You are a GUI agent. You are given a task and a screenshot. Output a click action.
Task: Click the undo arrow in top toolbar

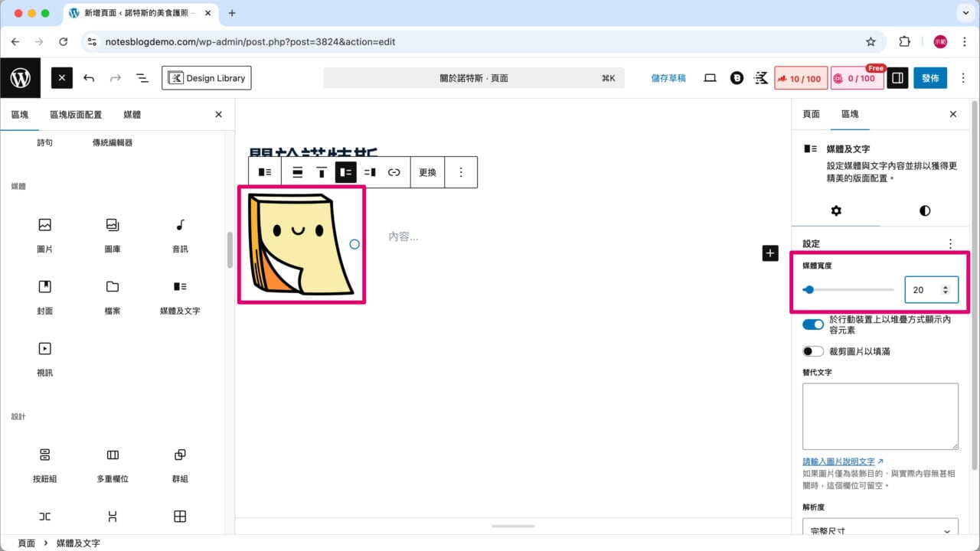click(89, 78)
